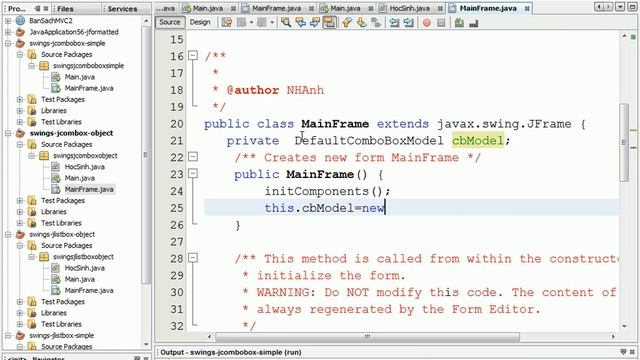Expand Libraries under swings-jcombox-object
This screenshot has width=640, height=360.
pos(20,211)
